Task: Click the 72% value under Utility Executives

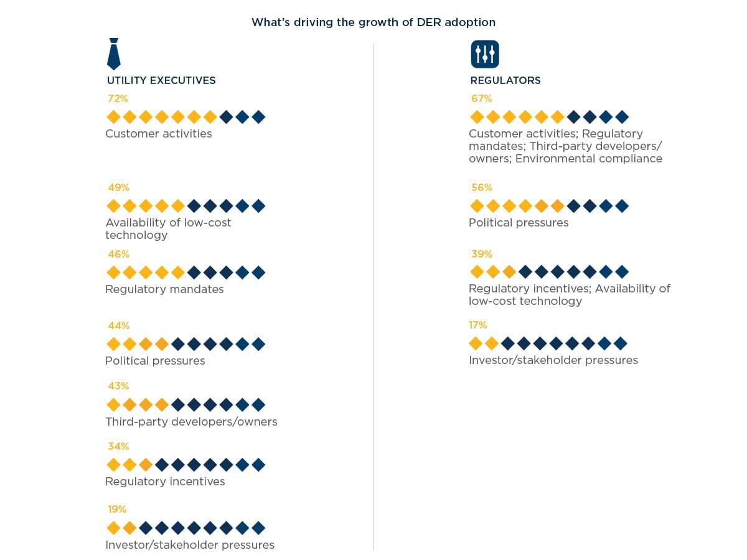Action: pyautogui.click(x=118, y=98)
